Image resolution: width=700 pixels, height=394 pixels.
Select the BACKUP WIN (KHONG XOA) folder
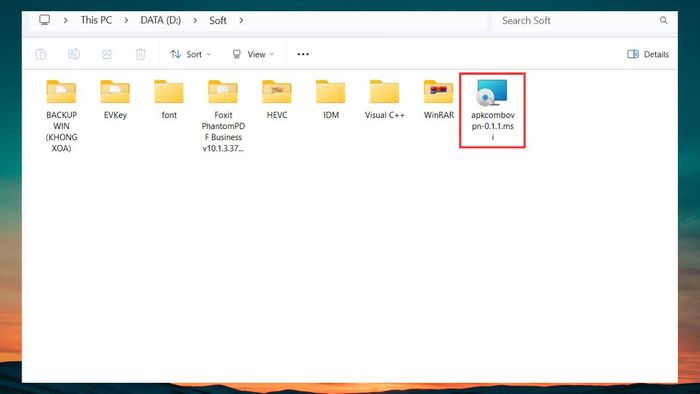pos(61,116)
